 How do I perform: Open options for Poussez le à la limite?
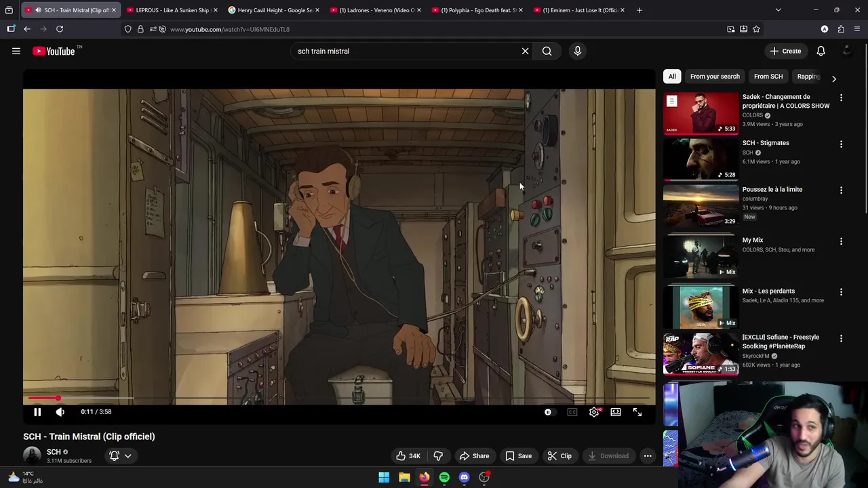pyautogui.click(x=841, y=190)
